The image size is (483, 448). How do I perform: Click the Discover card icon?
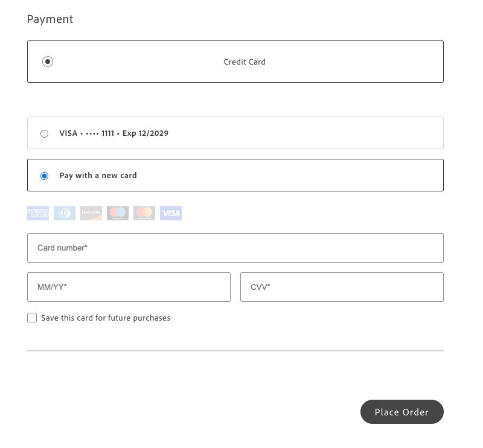(91, 213)
